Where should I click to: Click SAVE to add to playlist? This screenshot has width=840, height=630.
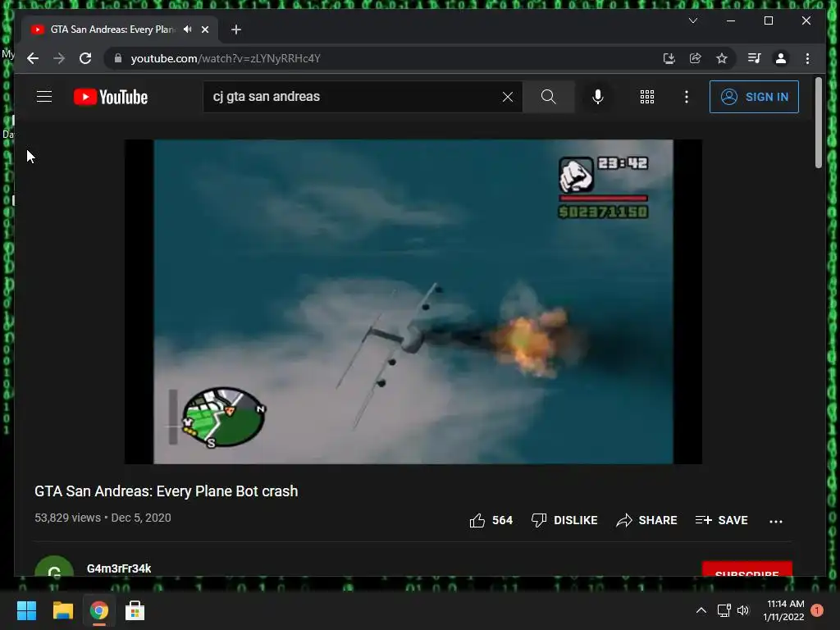point(721,520)
